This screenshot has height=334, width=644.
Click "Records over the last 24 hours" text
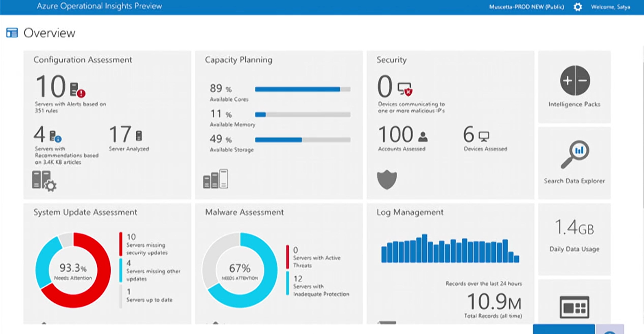[484, 284]
